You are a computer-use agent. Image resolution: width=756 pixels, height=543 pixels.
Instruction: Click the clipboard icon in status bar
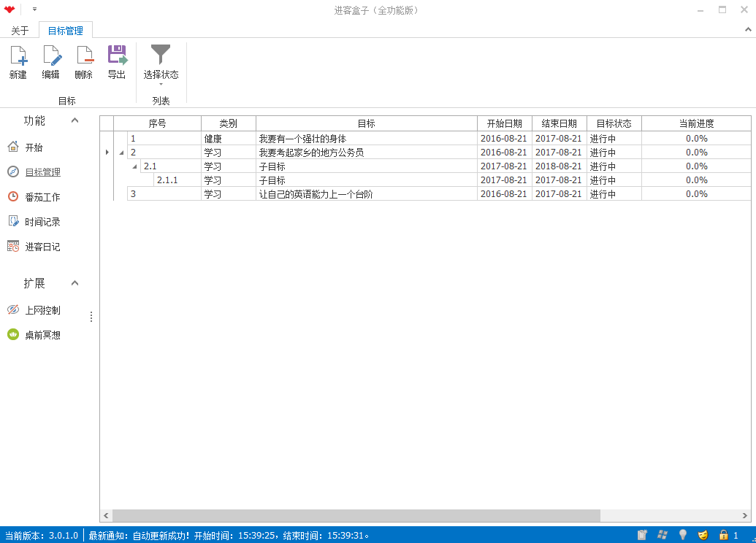[x=642, y=535]
